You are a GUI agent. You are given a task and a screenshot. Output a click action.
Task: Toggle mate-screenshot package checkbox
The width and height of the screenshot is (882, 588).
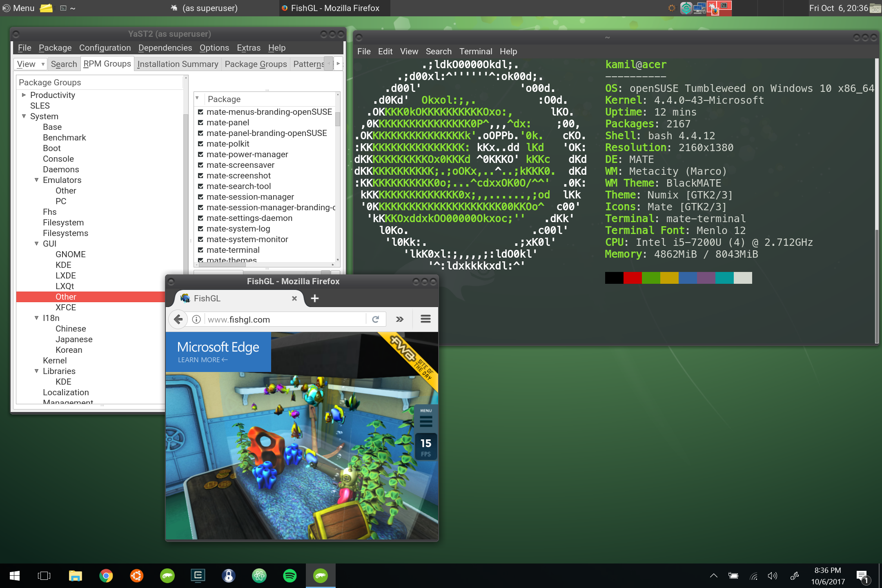click(x=200, y=176)
